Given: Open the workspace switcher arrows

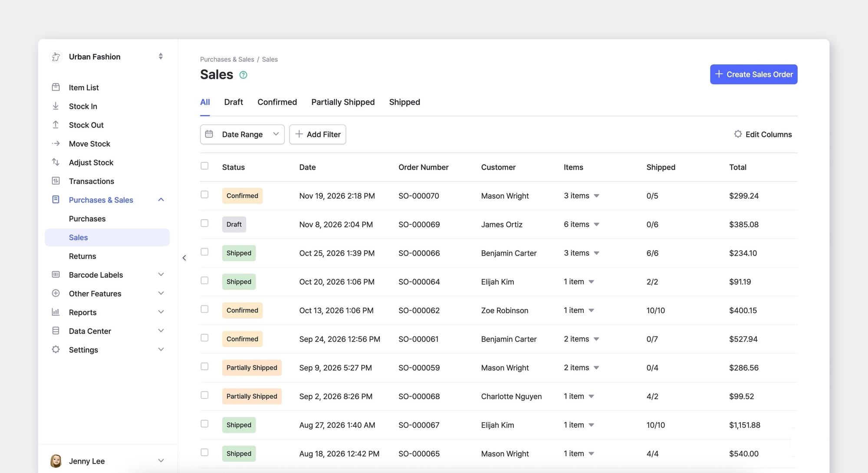Looking at the screenshot, I should [161, 56].
